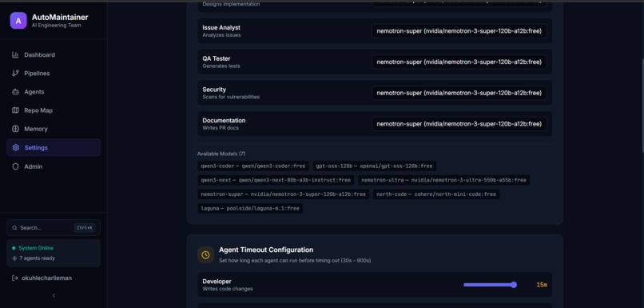Click the Agent Timeout clock icon
Viewport: 644px width, 308px height.
[x=205, y=255]
